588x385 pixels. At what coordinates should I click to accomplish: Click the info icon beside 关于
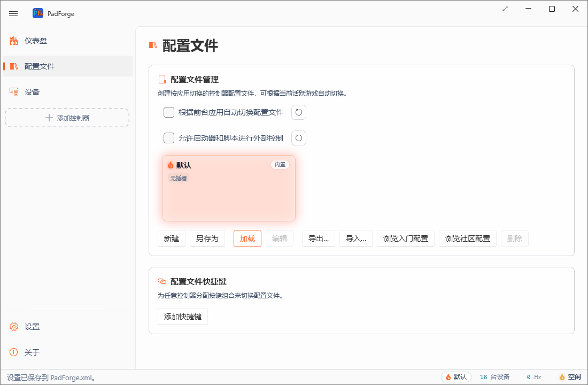coord(14,352)
